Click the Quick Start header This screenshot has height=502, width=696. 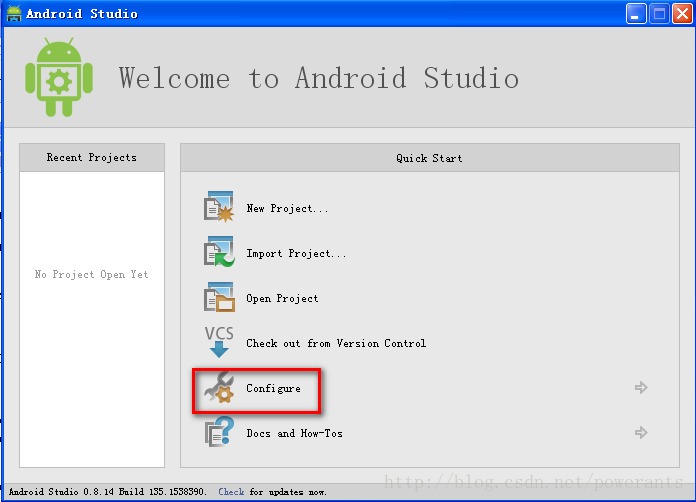coord(430,158)
